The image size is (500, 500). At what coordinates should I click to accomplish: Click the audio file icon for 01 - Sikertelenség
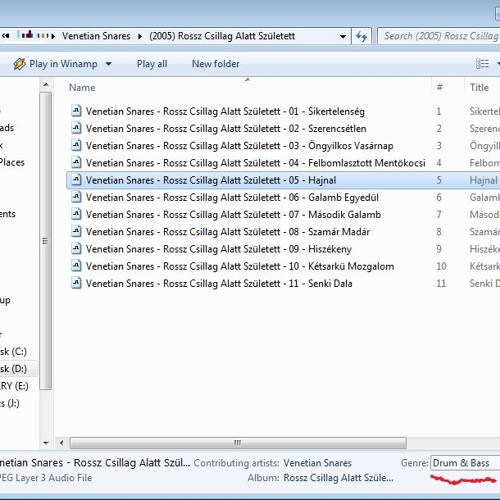pyautogui.click(x=76, y=111)
